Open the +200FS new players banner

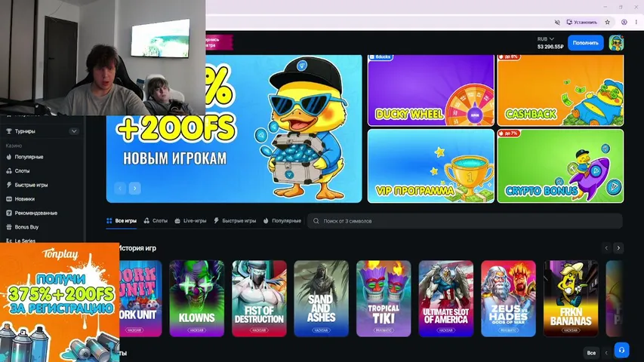click(x=234, y=129)
